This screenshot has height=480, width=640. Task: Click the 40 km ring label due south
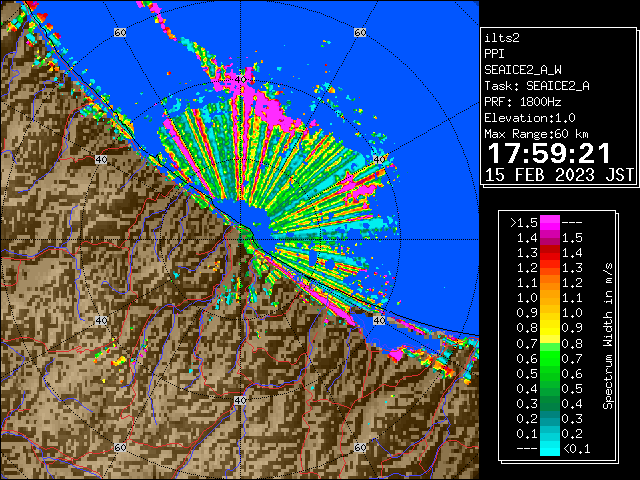tap(240, 400)
